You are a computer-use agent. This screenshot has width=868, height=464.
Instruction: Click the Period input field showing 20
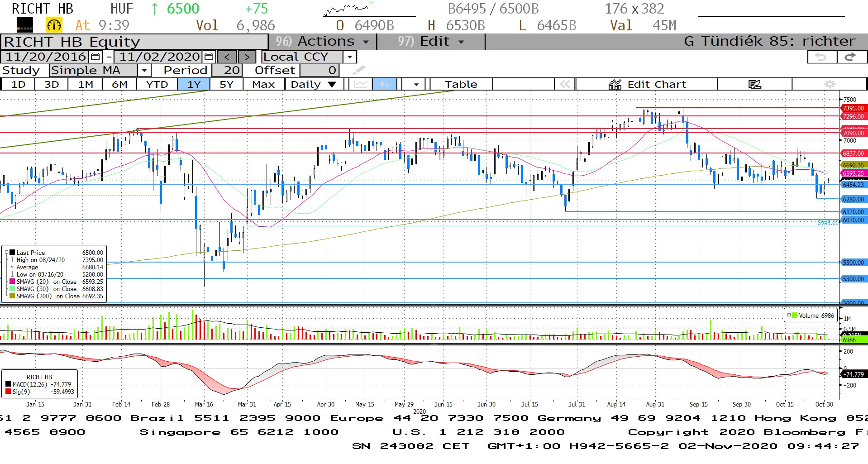tap(227, 71)
